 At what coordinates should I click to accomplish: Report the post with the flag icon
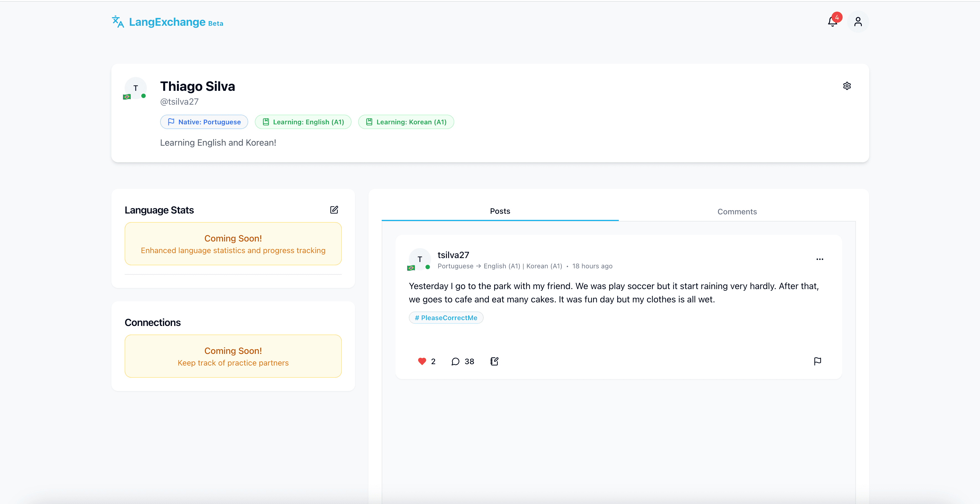pos(817,361)
